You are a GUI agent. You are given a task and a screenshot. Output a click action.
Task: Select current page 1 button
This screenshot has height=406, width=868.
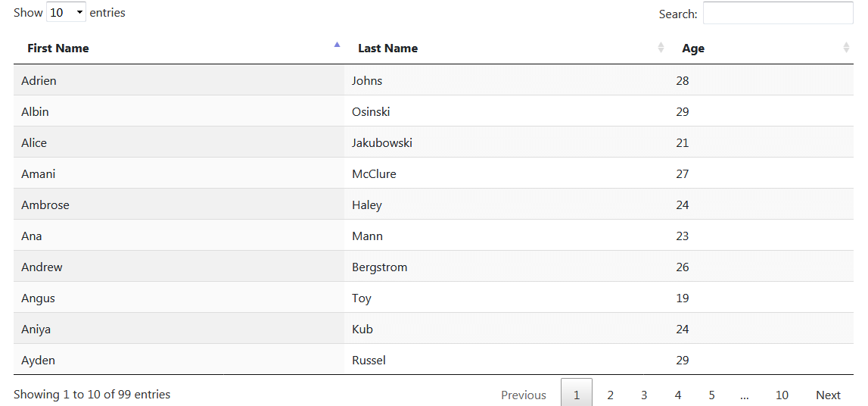576,395
